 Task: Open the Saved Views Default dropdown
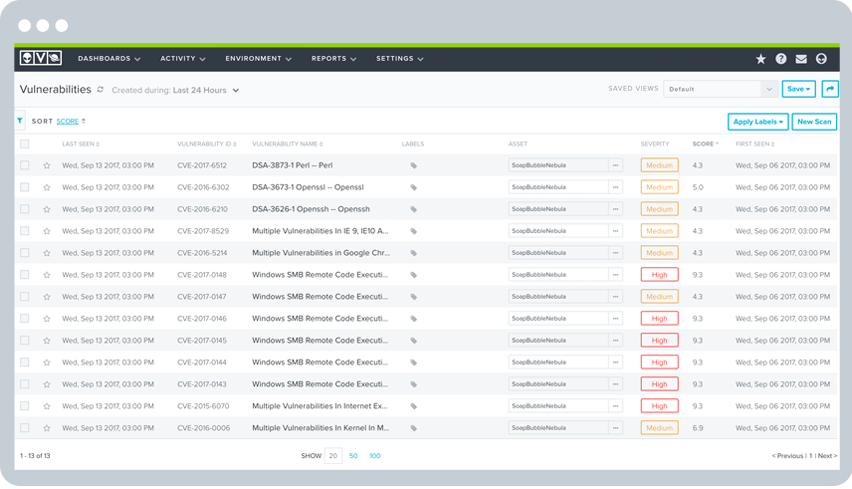coord(720,89)
